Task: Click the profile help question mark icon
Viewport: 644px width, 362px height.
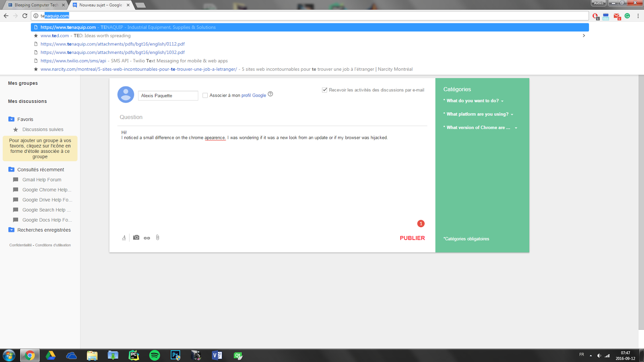Action: point(270,94)
